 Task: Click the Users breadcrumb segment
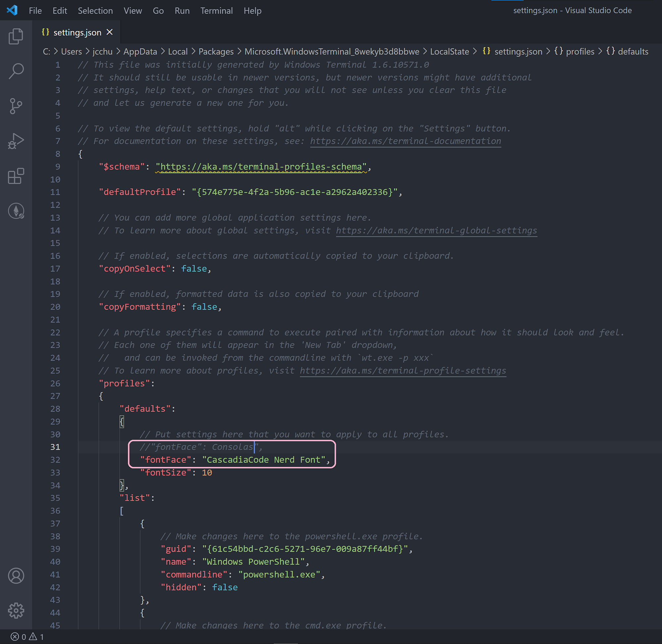click(x=71, y=51)
